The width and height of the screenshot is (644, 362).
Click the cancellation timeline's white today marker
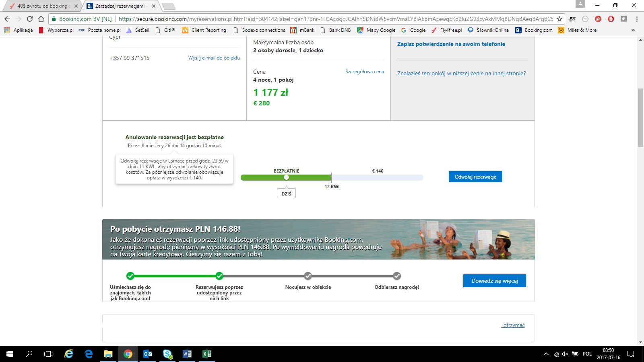(286, 177)
